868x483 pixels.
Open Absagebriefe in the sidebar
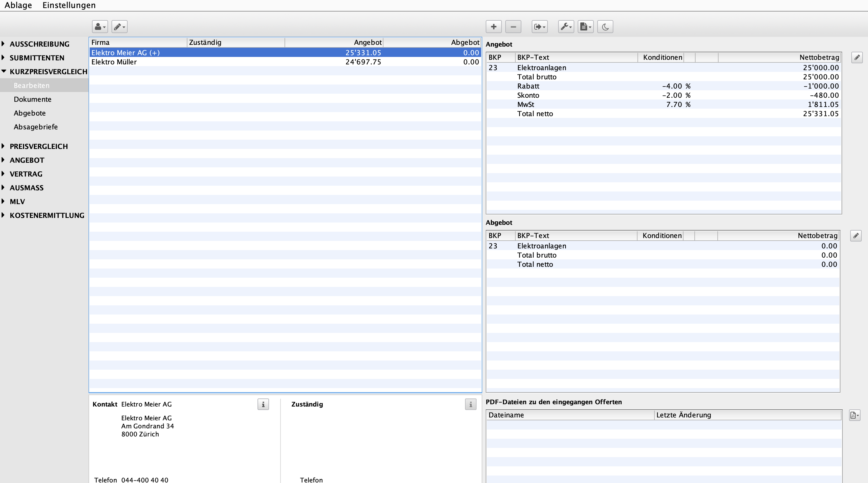36,127
